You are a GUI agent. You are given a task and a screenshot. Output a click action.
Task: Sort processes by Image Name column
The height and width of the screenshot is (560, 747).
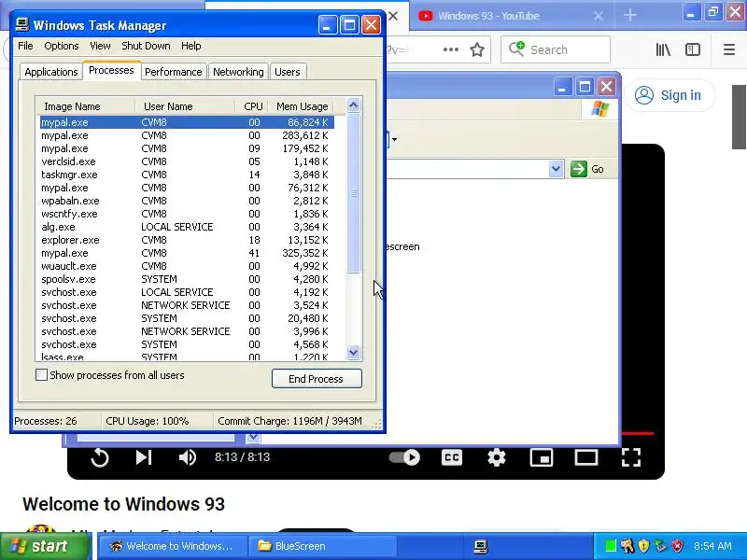(86, 106)
